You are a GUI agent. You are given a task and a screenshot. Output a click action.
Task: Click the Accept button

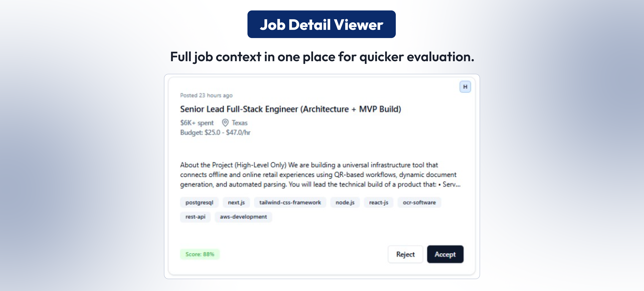(x=445, y=254)
